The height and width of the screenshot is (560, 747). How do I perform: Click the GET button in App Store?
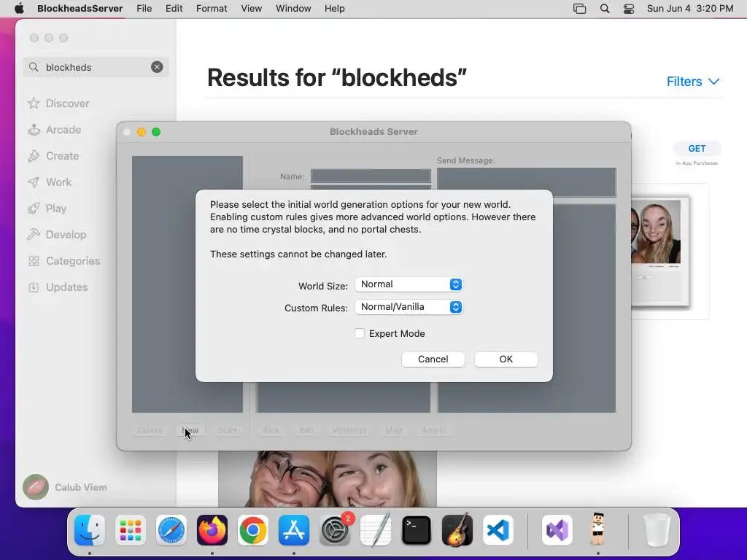(x=697, y=149)
